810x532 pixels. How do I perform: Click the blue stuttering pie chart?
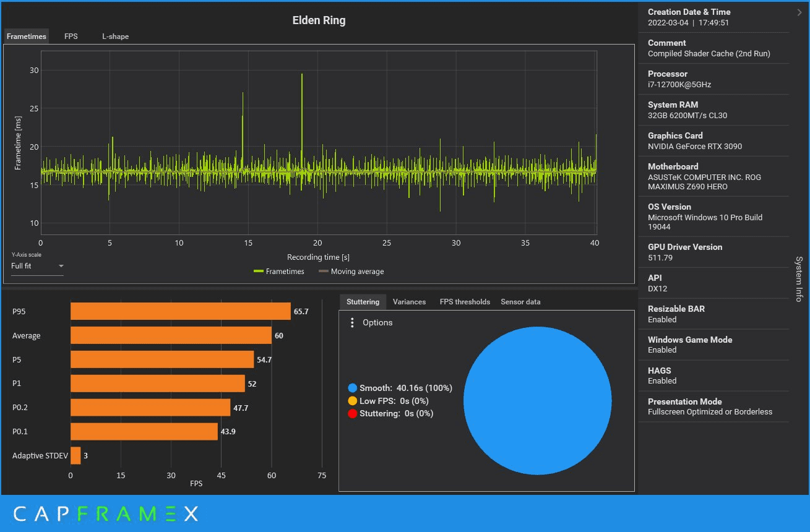[x=537, y=401]
